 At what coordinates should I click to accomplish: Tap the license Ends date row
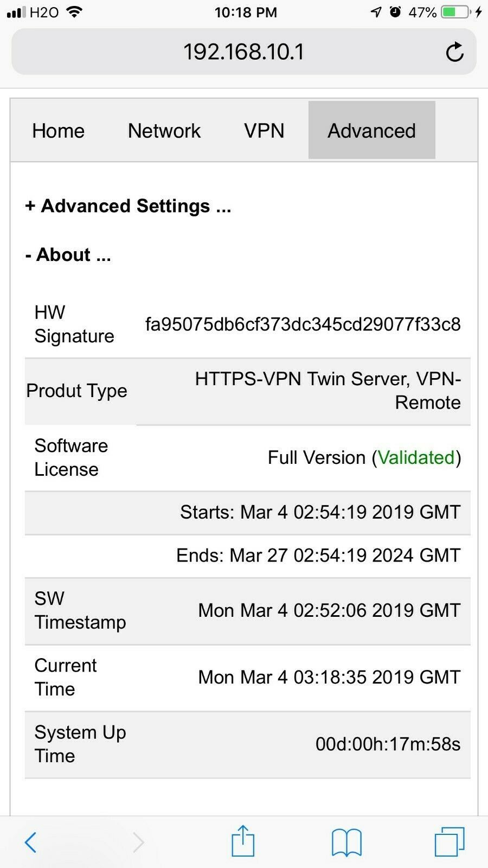click(x=248, y=556)
